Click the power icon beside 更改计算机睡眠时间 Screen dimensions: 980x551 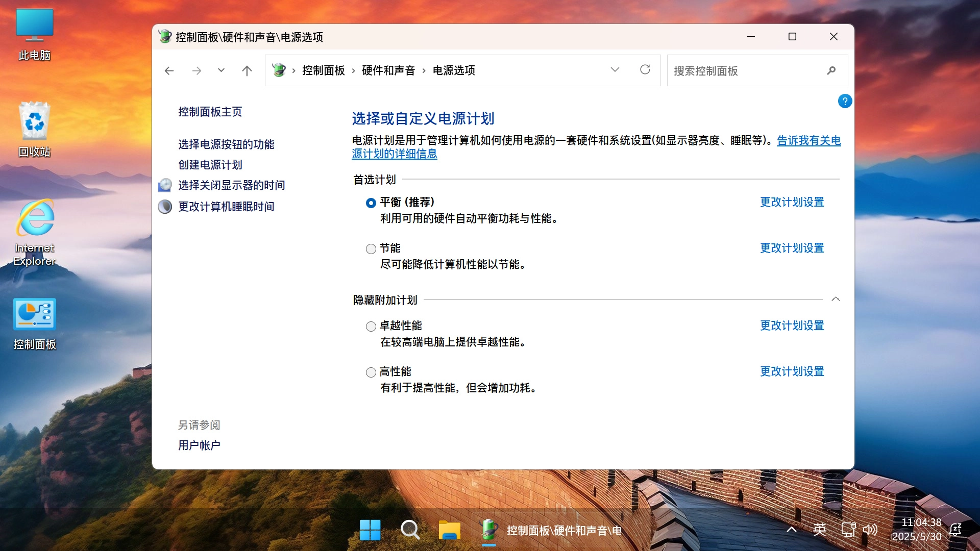[164, 207]
